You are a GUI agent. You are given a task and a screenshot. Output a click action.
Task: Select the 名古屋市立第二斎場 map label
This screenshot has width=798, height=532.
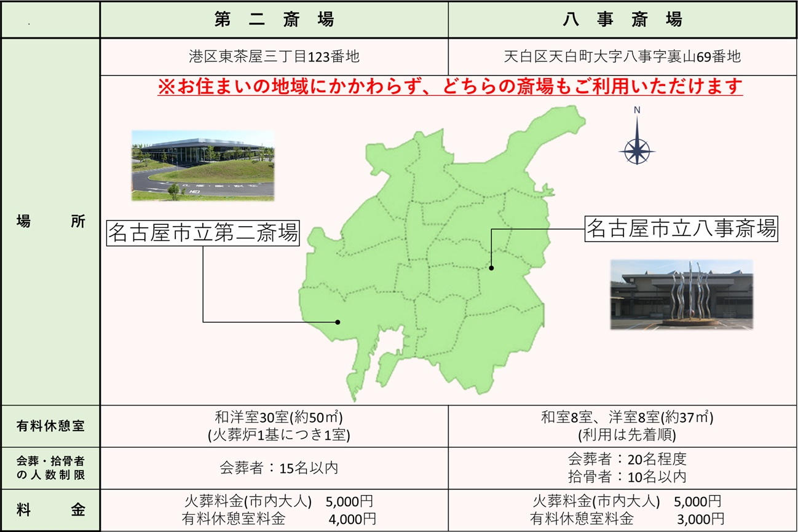[203, 233]
